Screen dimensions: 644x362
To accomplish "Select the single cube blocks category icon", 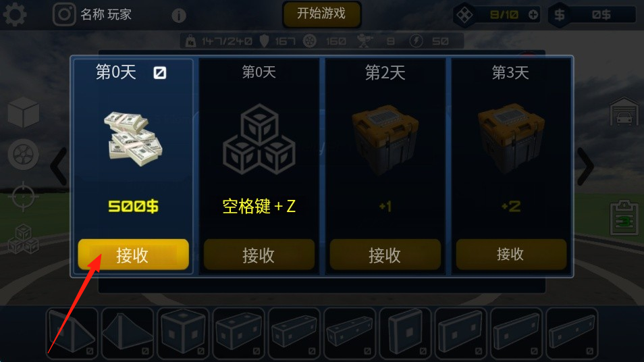I will 24,112.
